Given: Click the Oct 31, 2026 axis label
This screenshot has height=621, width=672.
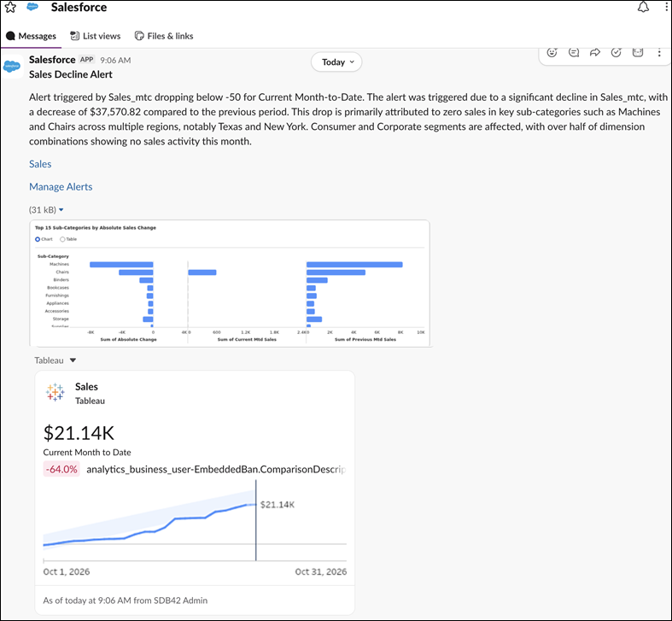Looking at the screenshot, I should point(321,571).
